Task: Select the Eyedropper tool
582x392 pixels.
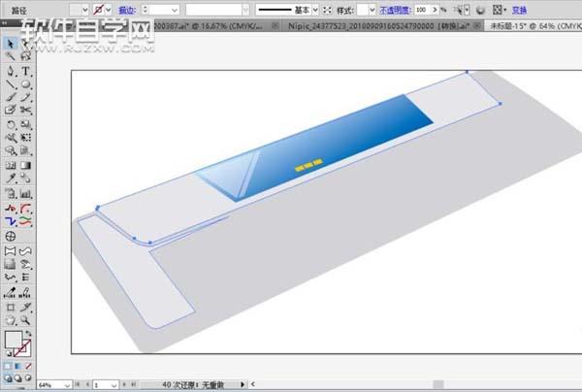Action: (x=10, y=179)
